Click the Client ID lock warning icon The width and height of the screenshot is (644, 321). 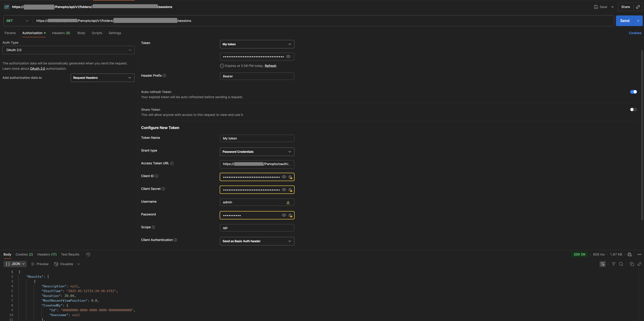click(x=291, y=177)
